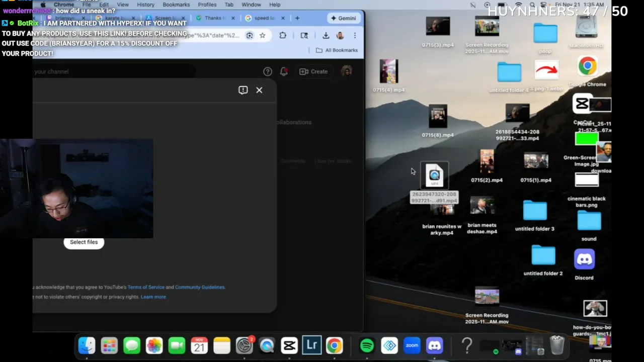
Task: Launch CapCut from the dock
Action: tap(289, 345)
